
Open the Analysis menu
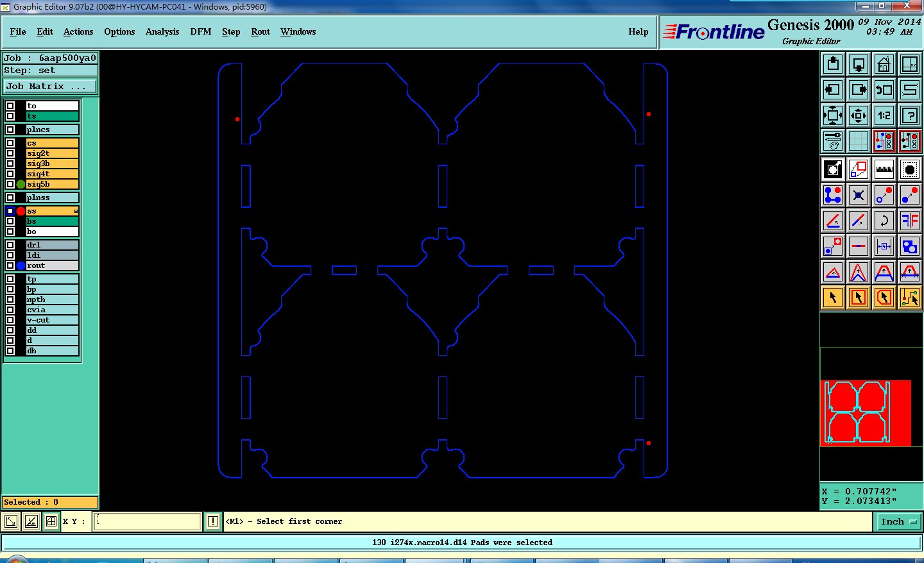point(162,31)
